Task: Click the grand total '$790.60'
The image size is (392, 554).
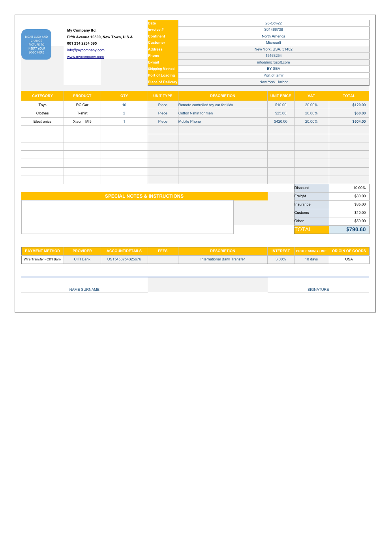Action: click(x=349, y=230)
